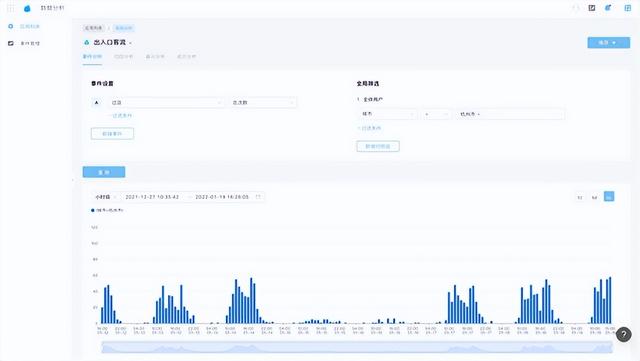Toggle the 城市=杭州市 legend series
The image size is (640, 361).
coord(107,210)
